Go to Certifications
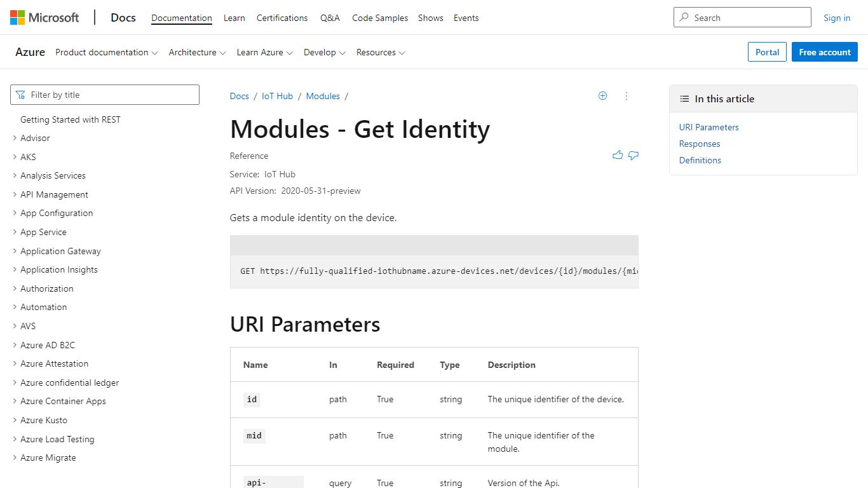This screenshot has height=488, width=868. (x=282, y=18)
